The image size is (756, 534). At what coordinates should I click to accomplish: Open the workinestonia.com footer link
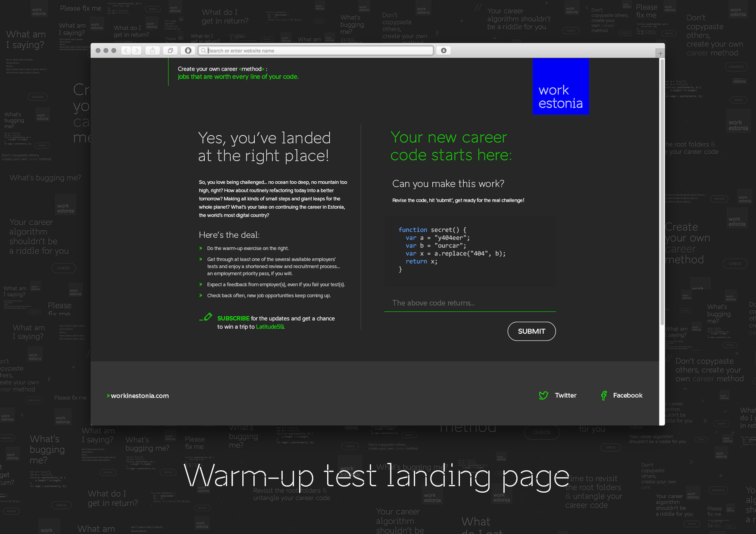pyautogui.click(x=140, y=396)
